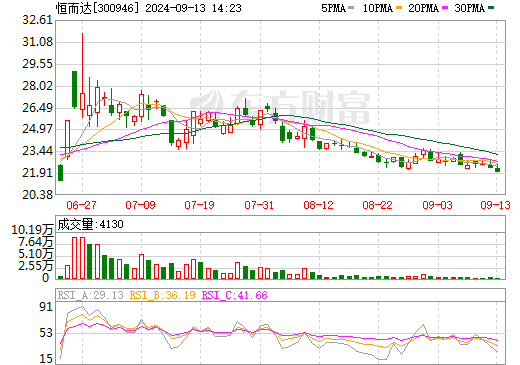The image size is (520, 365).
Task: Click the 30PMA legend label
Action: 469,8
